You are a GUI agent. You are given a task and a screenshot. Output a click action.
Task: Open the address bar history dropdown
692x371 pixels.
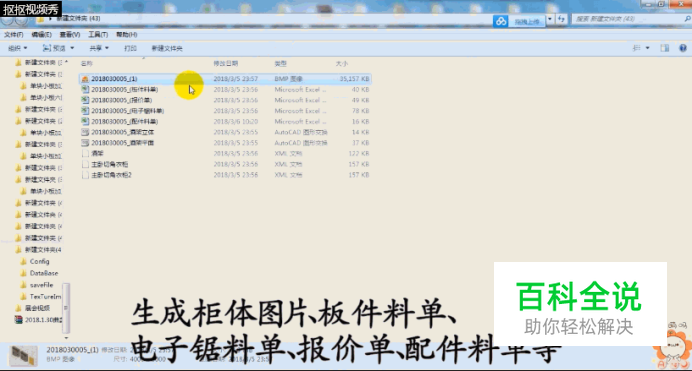point(550,19)
